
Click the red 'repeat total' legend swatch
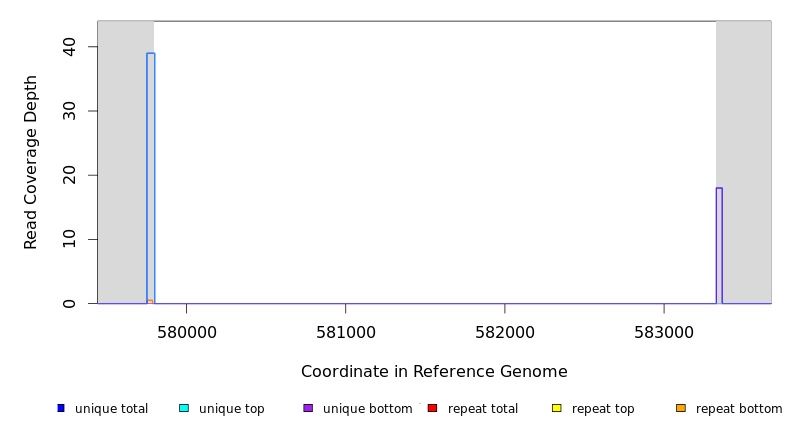tap(432, 408)
